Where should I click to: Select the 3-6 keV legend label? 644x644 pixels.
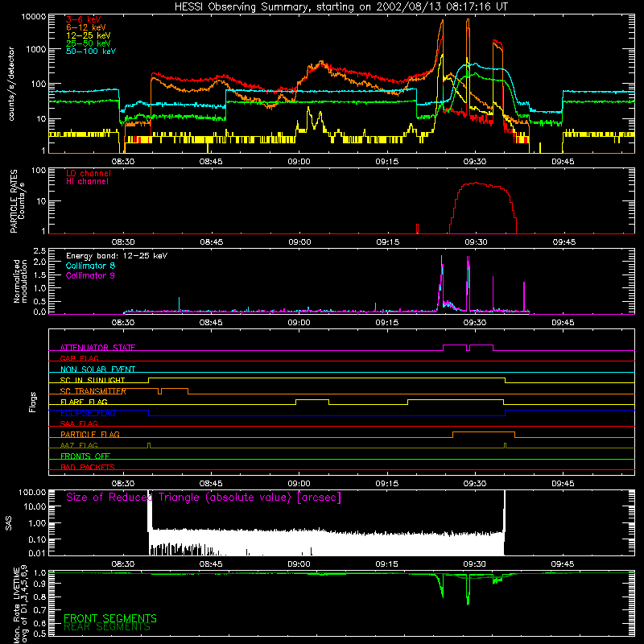point(83,19)
